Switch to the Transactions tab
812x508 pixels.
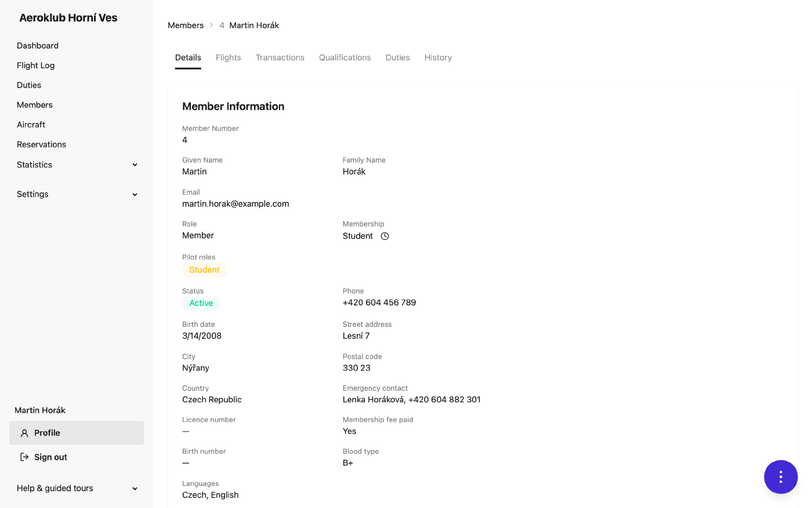[280, 57]
